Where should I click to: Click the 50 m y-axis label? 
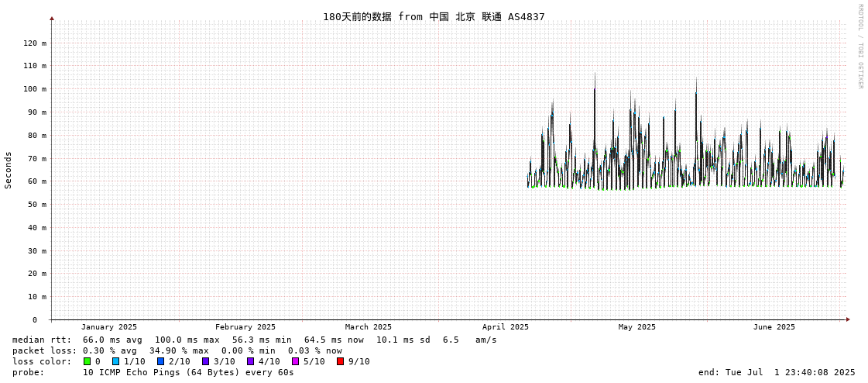coord(38,205)
